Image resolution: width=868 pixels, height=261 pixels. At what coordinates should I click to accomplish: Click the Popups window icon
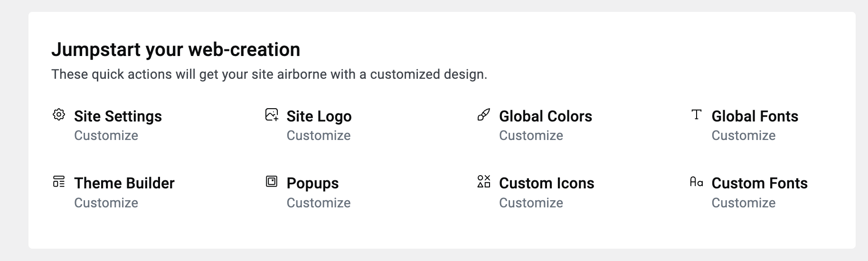click(x=272, y=182)
